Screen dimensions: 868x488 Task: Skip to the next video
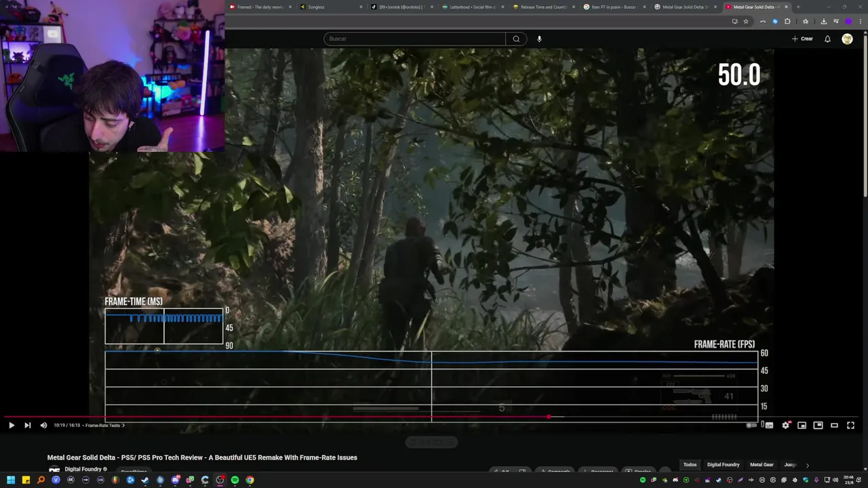coord(27,425)
